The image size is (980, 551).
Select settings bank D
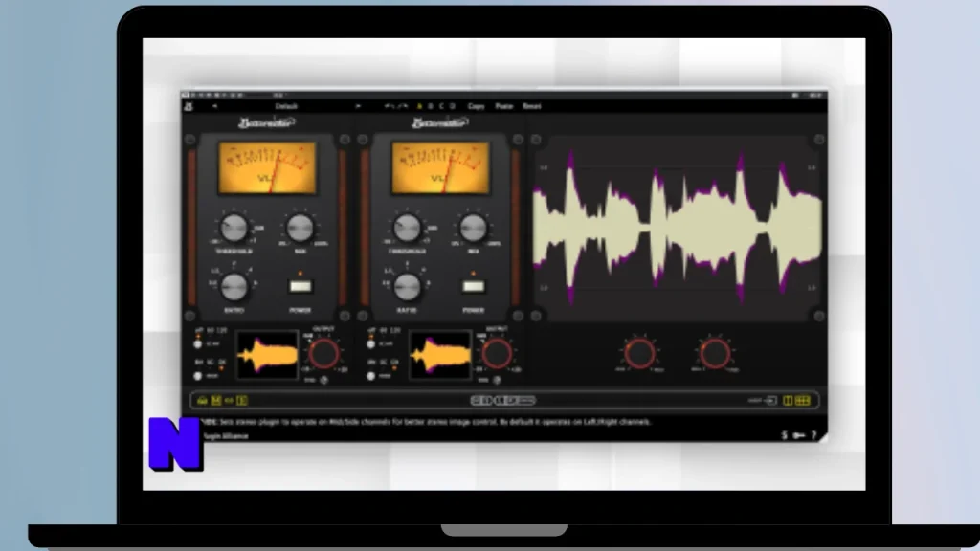453,107
